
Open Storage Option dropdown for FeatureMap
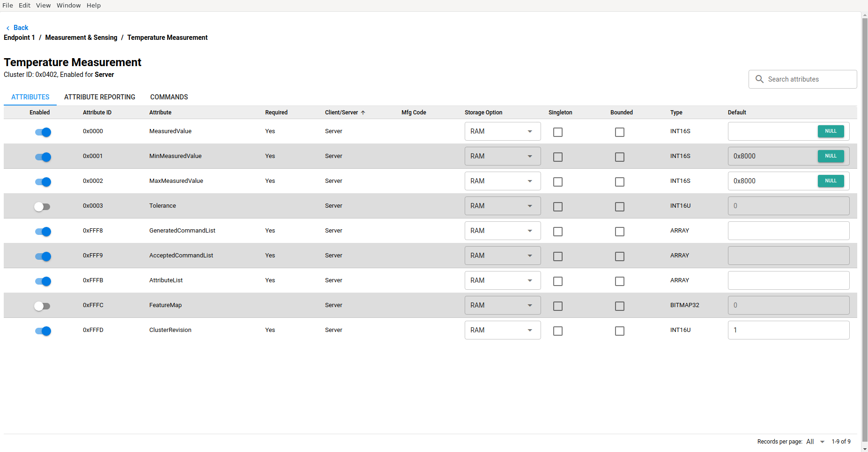502,305
